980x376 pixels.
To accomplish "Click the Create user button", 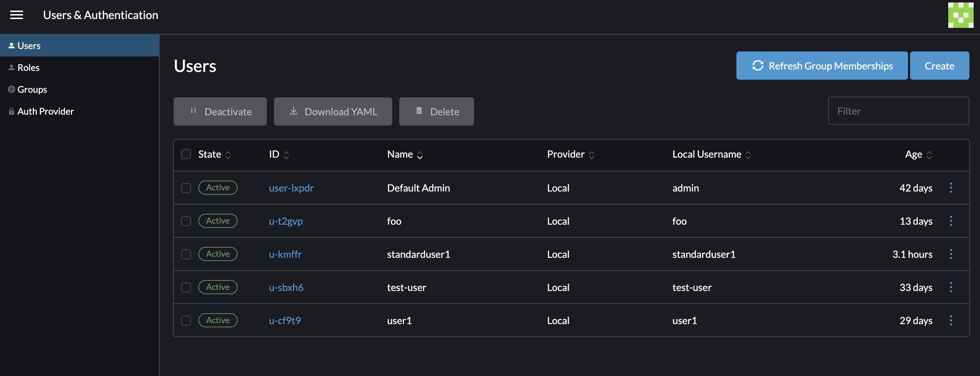I will coord(939,66).
